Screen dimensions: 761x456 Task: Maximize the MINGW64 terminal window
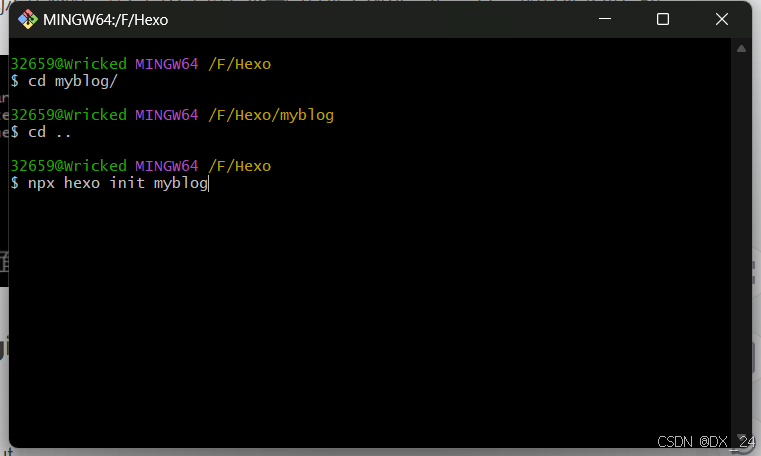[x=663, y=19]
